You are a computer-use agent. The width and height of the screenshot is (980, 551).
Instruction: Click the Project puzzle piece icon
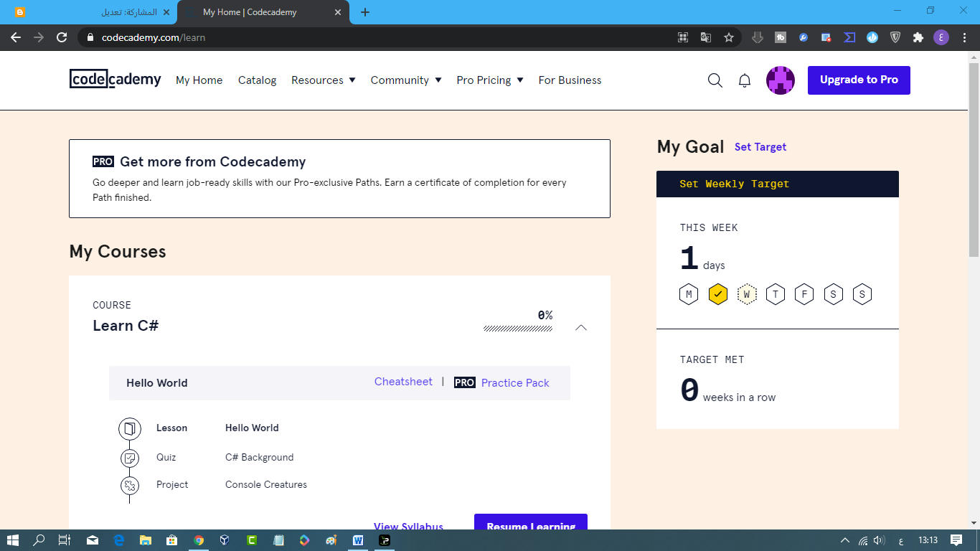[130, 486]
